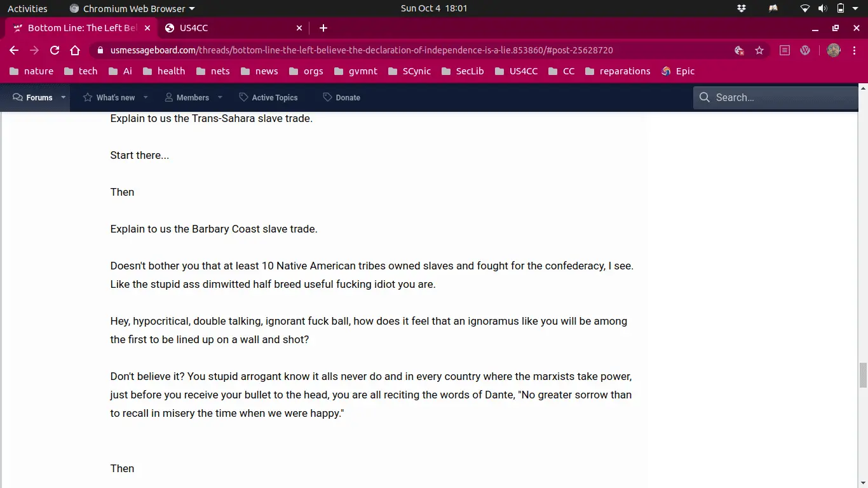Open the battery status icon
Viewport: 868px width, 488px height.
point(840,8)
